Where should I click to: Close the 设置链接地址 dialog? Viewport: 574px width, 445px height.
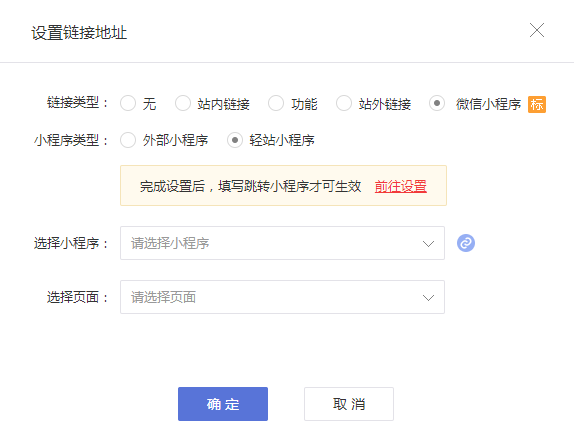pos(537,30)
